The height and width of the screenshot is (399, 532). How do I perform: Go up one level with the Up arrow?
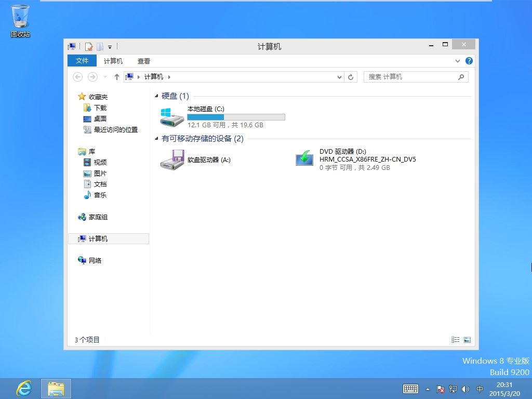[117, 77]
